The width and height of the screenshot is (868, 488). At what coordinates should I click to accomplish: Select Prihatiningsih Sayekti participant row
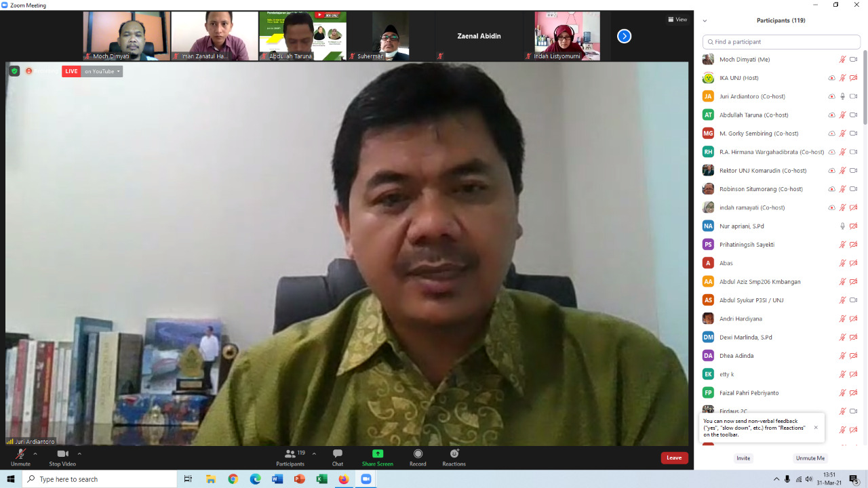780,245
